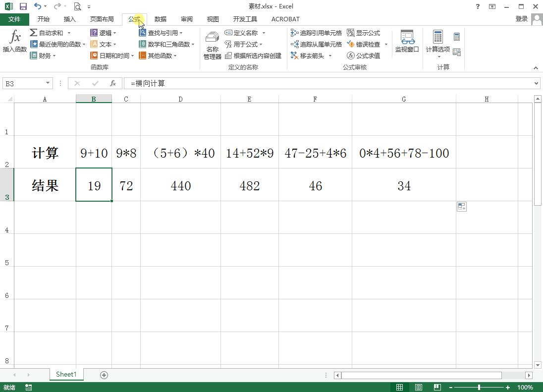
Task: Switch to the Insert (插入) tab
Action: point(69,19)
